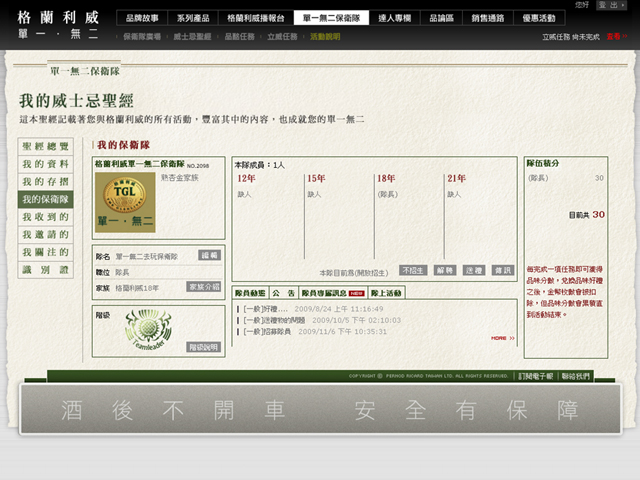
Task: Open 我的存摺 in the left sidebar
Action: click(45, 182)
